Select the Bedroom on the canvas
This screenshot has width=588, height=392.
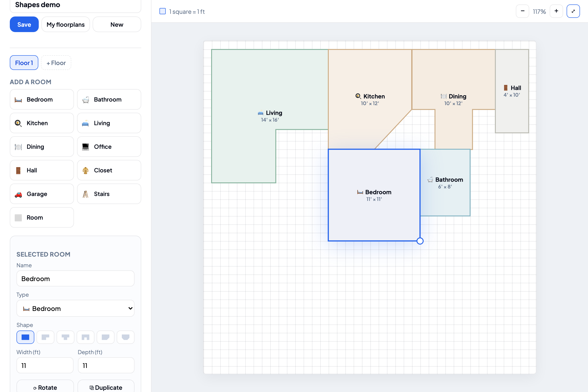click(x=374, y=195)
